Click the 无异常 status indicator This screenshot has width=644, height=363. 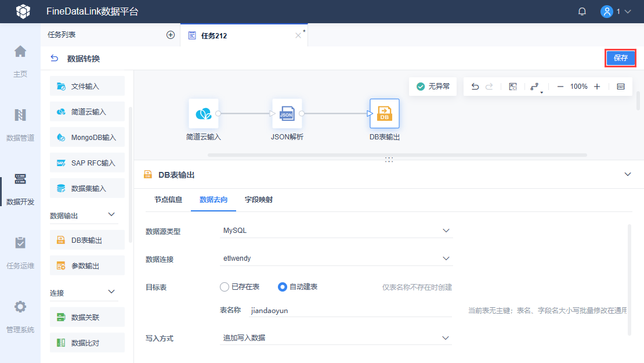tap(433, 87)
